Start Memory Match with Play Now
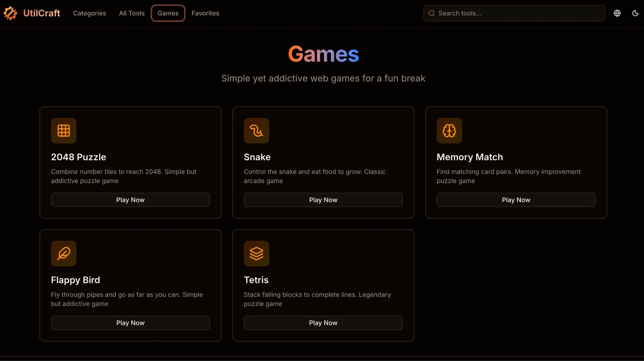Image resolution: width=644 pixels, height=361 pixels. coord(516,200)
